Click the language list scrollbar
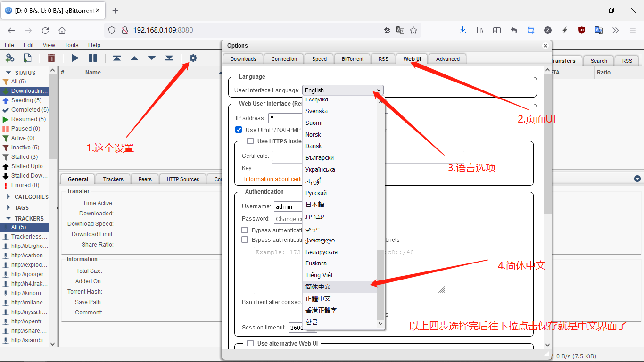This screenshot has height=362, width=644. 381,285
